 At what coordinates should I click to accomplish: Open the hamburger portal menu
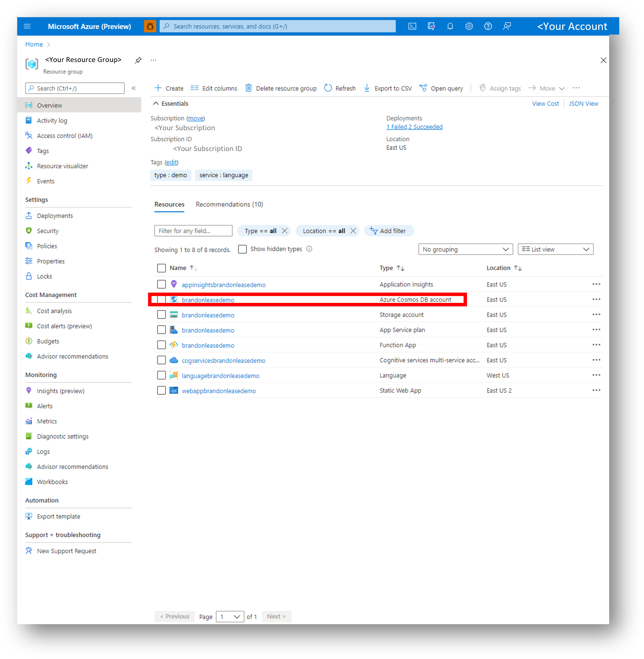click(x=27, y=26)
